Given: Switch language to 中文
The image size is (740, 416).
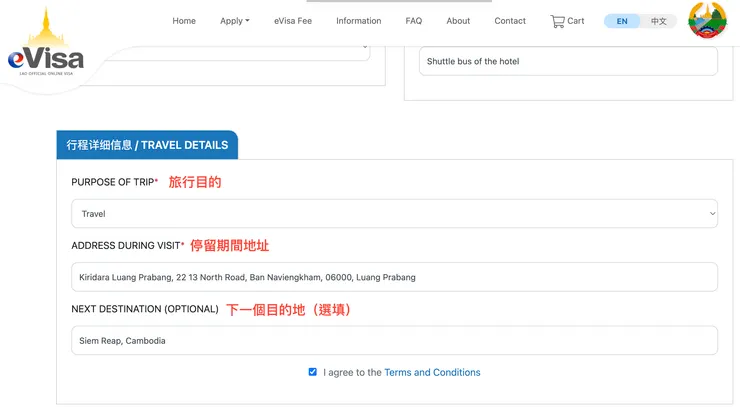Looking at the screenshot, I should point(658,21).
